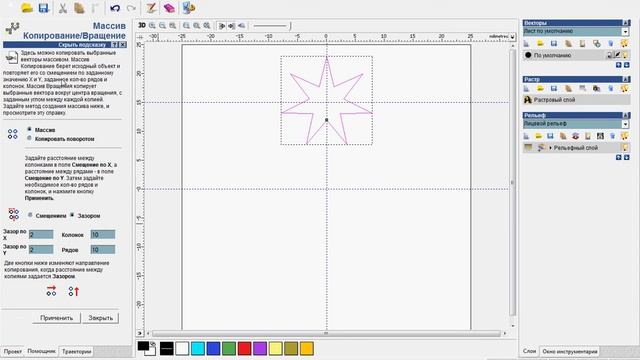The image size is (640, 360).
Task: Set copy direction to horizontal red arrow
Action: point(51,291)
